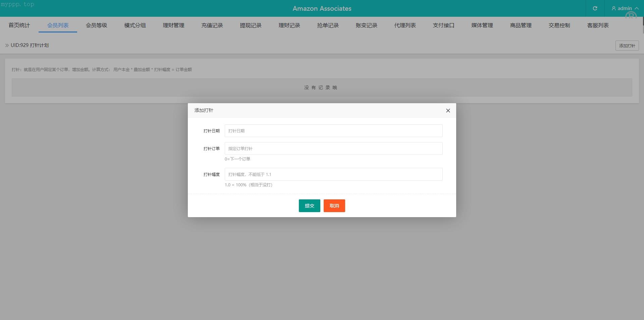Expand the admin user dropdown
The image size is (644, 320).
pyautogui.click(x=625, y=8)
